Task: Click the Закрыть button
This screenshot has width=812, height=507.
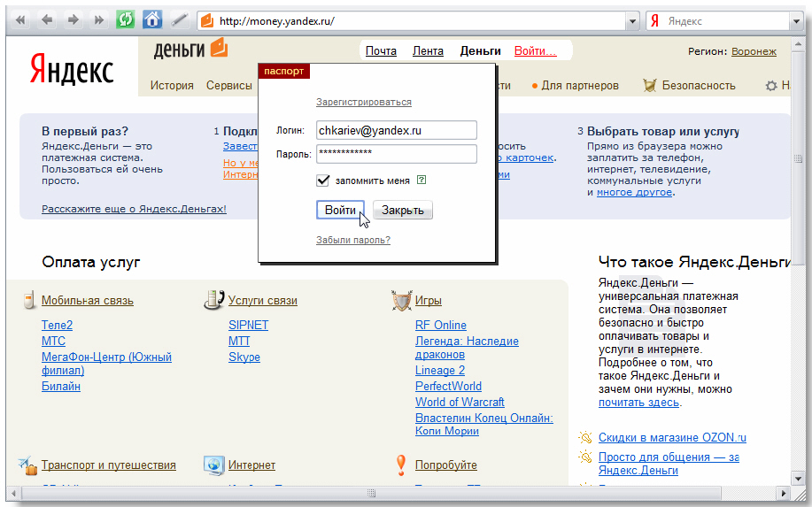Action: 402,210
